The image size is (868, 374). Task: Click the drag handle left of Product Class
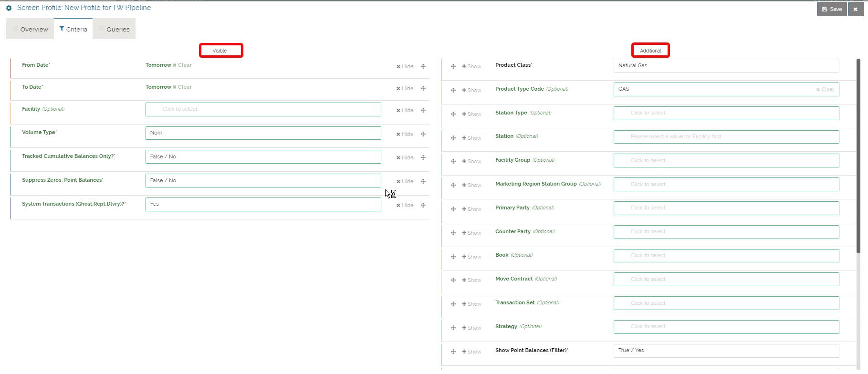(453, 66)
